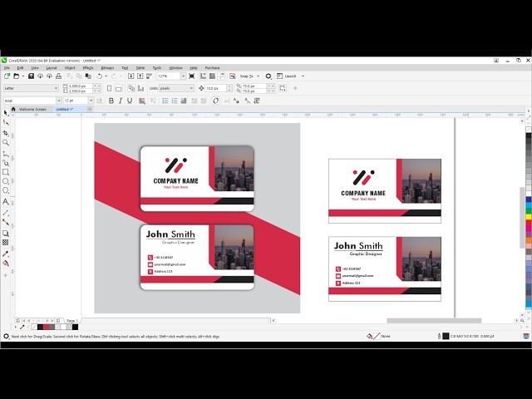Expand the Open recent dropdown arrow
The width and height of the screenshot is (532, 399).
tap(22, 76)
